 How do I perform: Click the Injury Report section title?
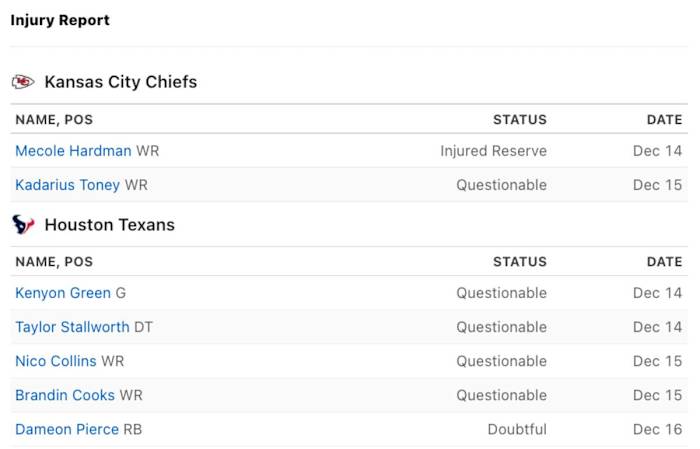[60, 20]
